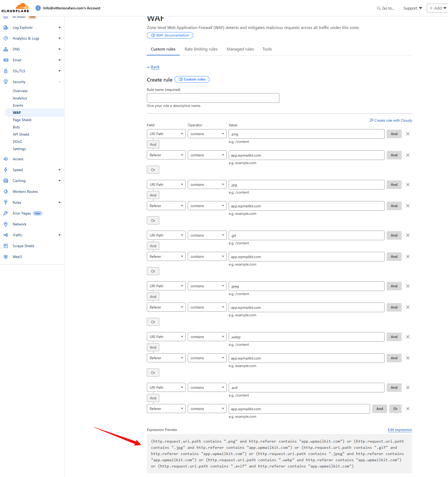Collapse the Security sidebar section
448x477 pixels.
click(x=60, y=82)
